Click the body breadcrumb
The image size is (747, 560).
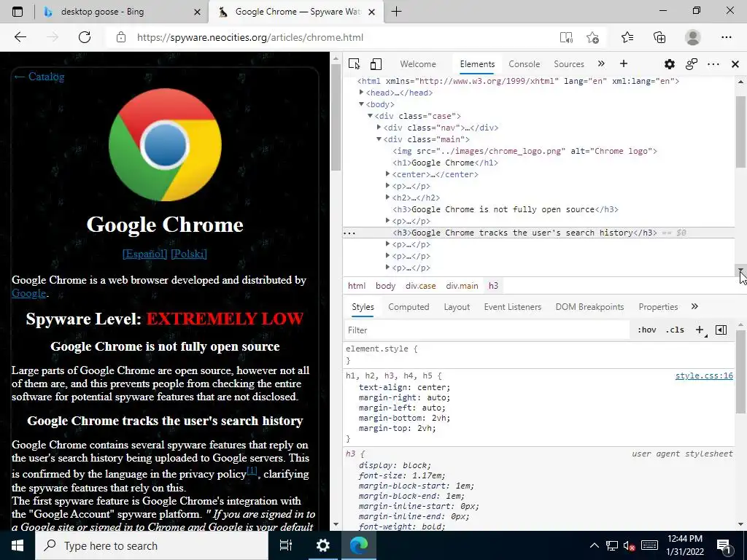point(385,286)
